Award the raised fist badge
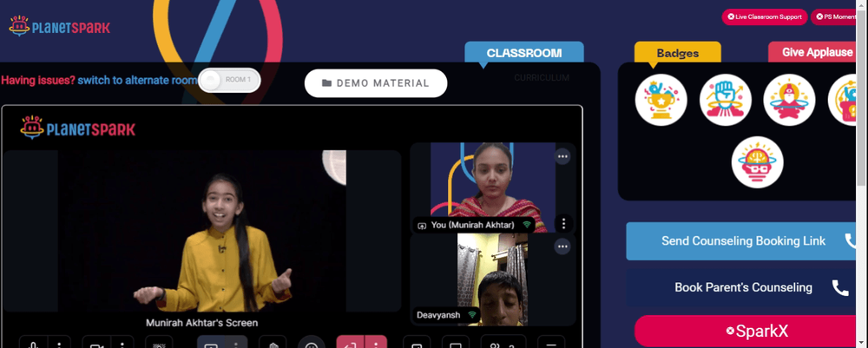Image resolution: width=868 pixels, height=348 pixels. click(725, 100)
